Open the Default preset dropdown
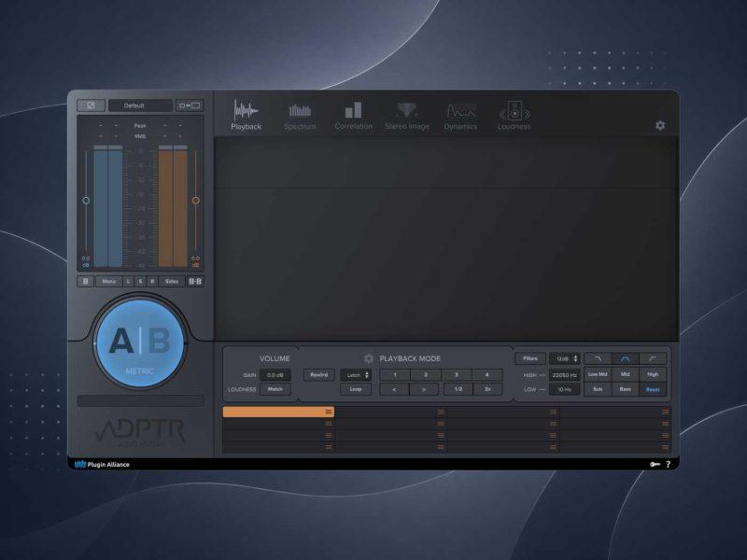The width and height of the screenshot is (747, 560). [x=140, y=105]
